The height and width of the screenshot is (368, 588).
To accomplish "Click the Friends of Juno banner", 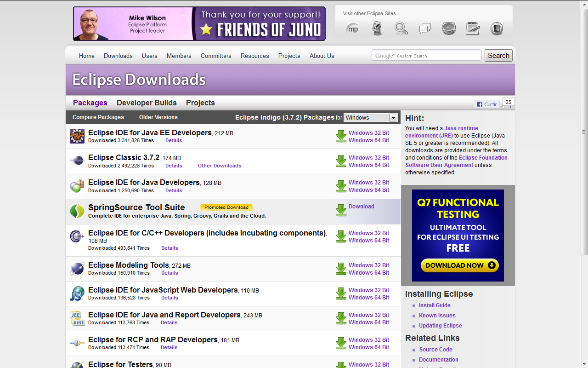I will click(x=199, y=23).
